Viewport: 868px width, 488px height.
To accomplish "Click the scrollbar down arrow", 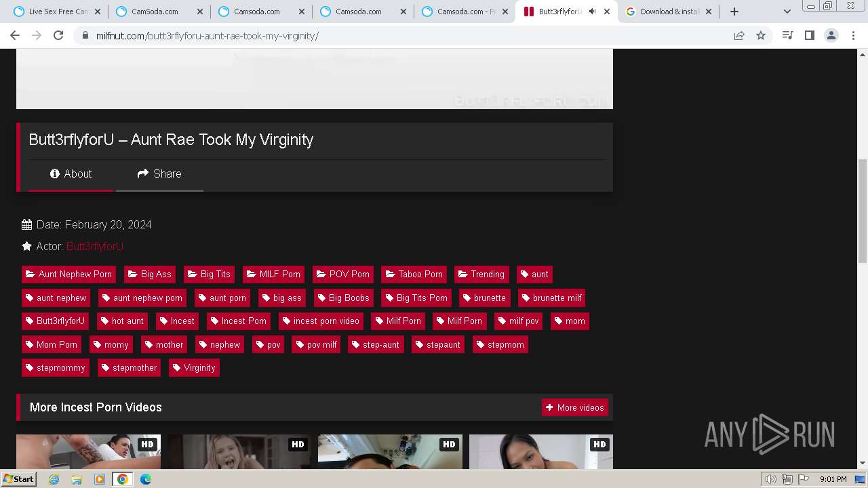I will [863, 464].
